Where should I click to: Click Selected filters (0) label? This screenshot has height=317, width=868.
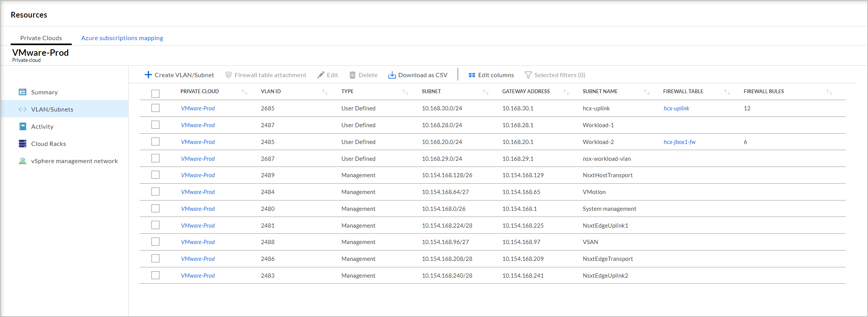click(560, 75)
